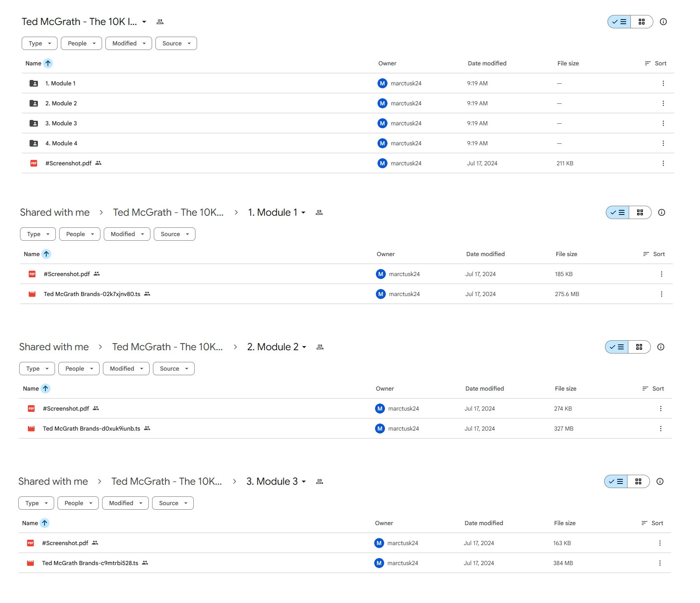Viewport: 700px width, 603px height.
Task: View details info for top Ted McGrath folder
Action: (x=663, y=22)
